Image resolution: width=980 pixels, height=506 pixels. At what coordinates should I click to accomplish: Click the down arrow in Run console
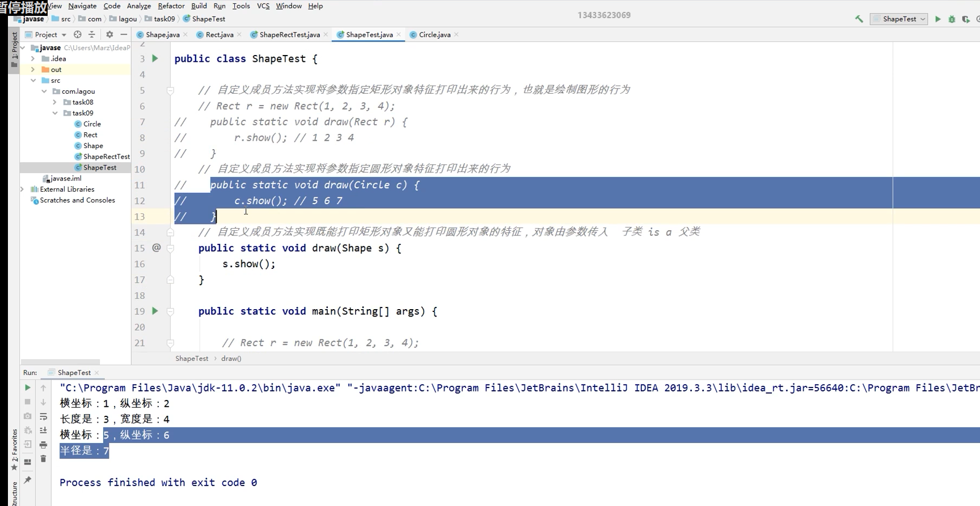coord(43,402)
